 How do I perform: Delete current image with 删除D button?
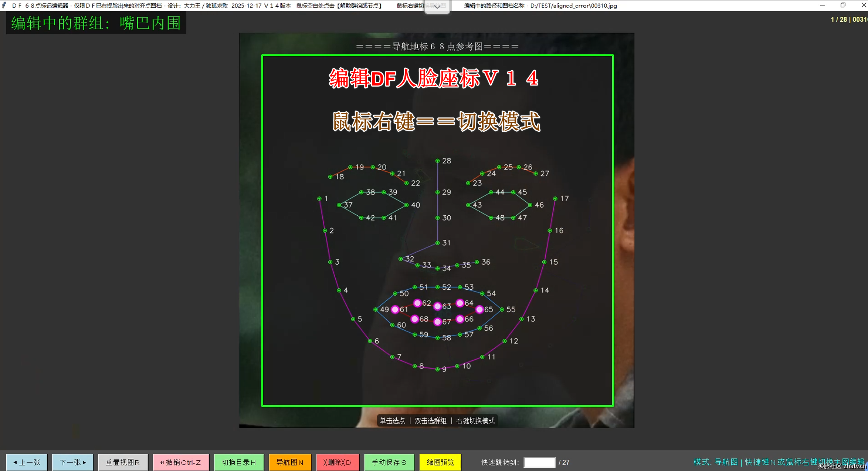pos(338,462)
